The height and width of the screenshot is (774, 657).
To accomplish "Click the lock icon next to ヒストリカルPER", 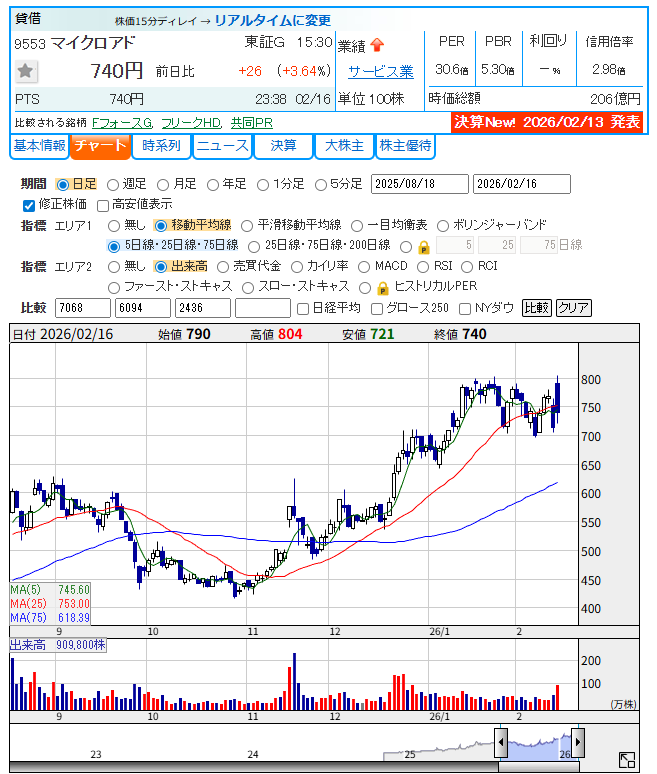I will [x=383, y=287].
